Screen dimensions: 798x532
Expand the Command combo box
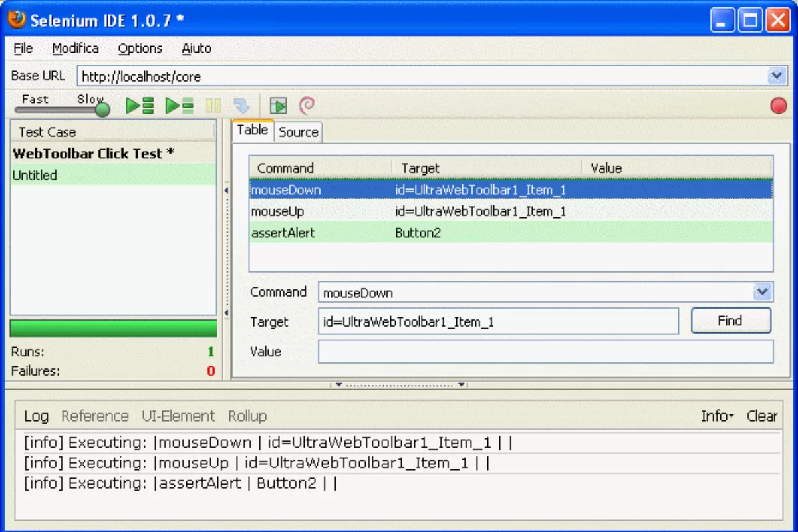(763, 292)
